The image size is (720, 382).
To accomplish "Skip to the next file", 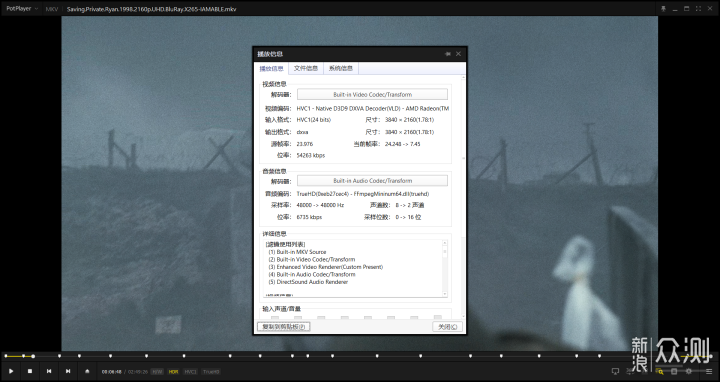I will pos(68,371).
